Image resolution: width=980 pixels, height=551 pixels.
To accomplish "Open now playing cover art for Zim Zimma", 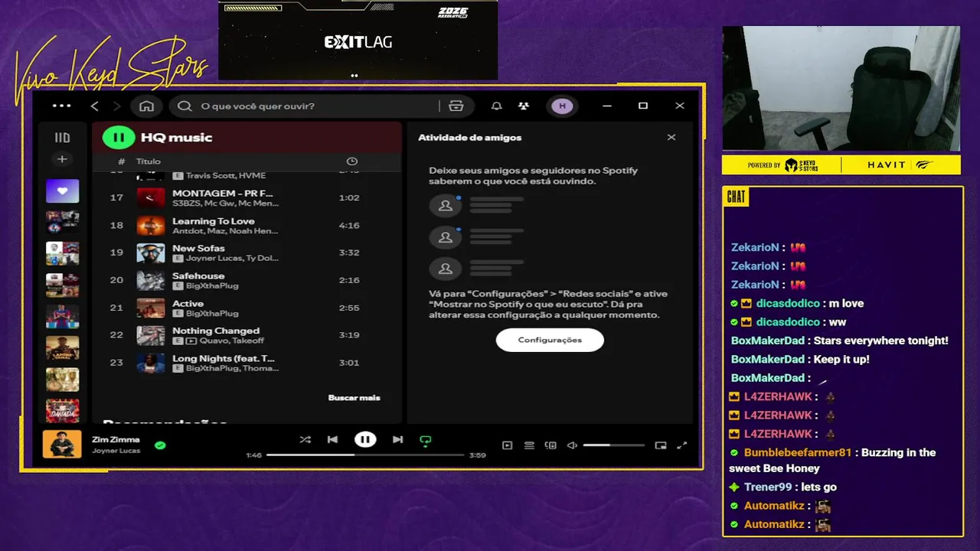I will tap(62, 444).
